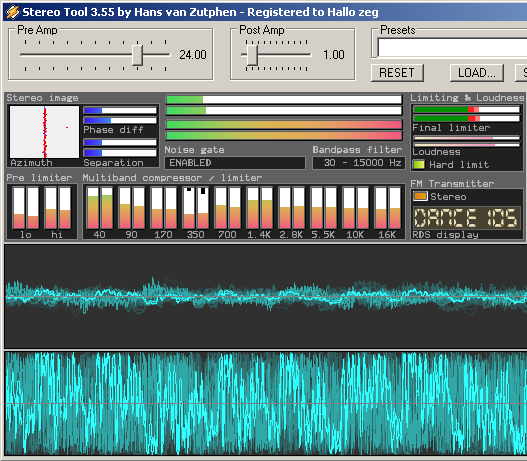The width and height of the screenshot is (527, 461).
Task: Click the Limiting & Loudness heading
Action: 467,98
